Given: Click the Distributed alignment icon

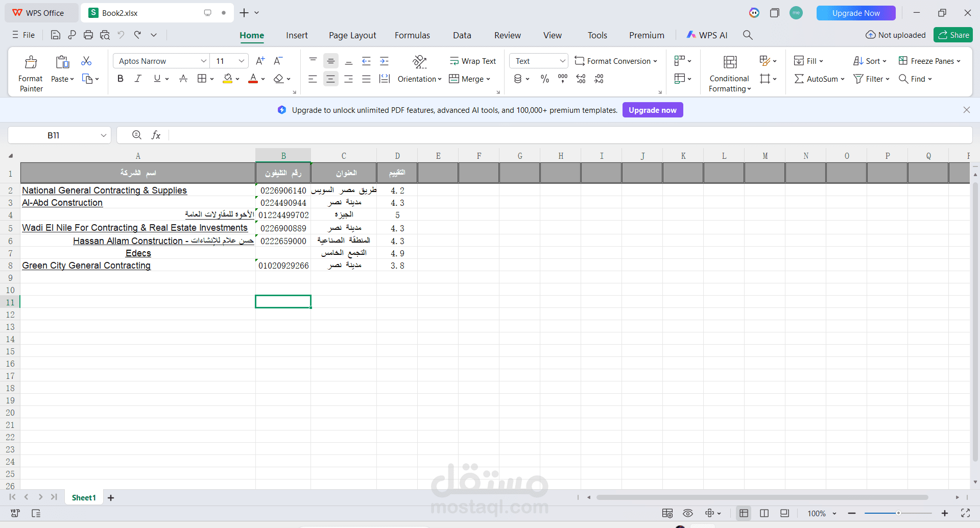Looking at the screenshot, I should (x=385, y=79).
